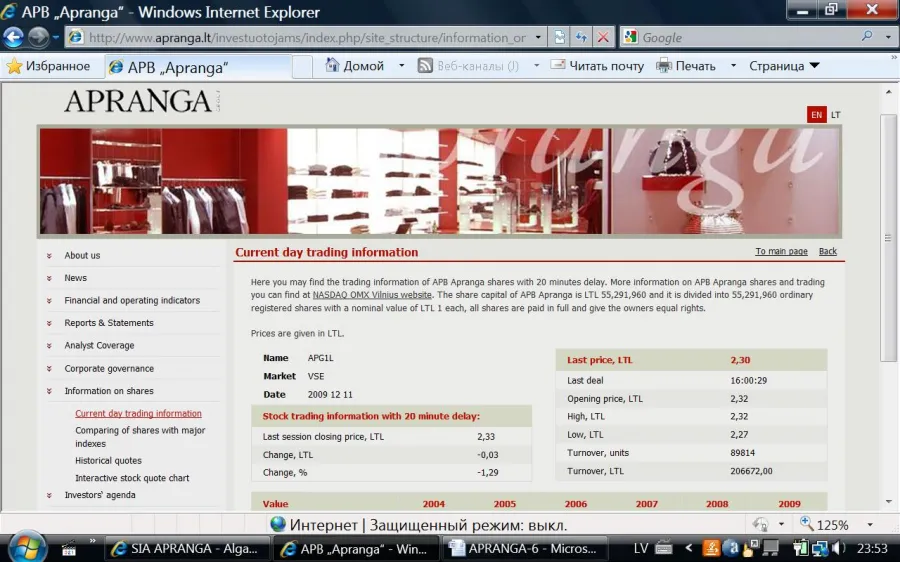Click the Домой home icon
This screenshot has width=900, height=562.
tap(332, 65)
